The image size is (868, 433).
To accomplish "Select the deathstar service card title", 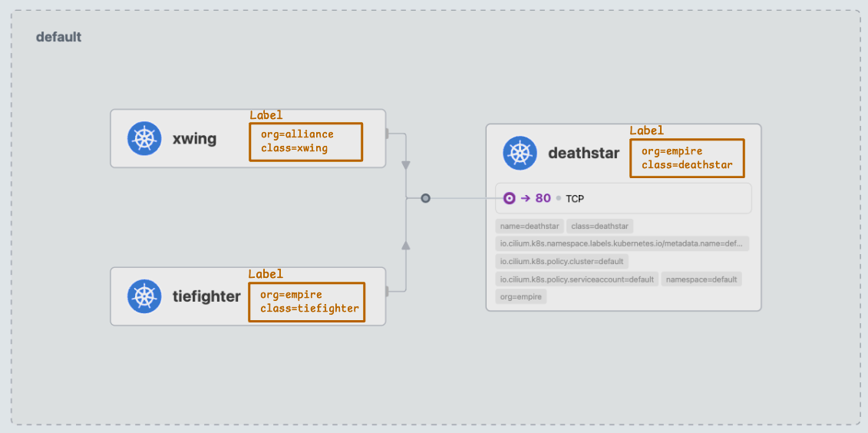I will 583,154.
